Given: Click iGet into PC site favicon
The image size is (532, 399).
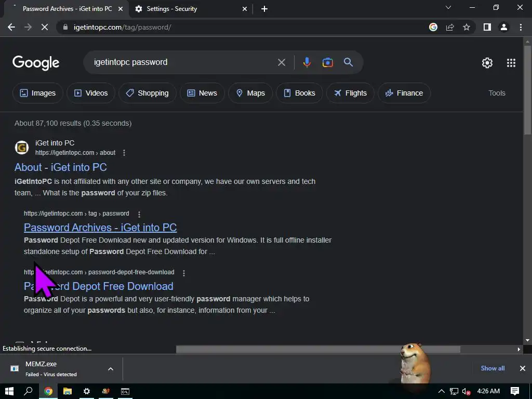Looking at the screenshot, I should [22, 148].
